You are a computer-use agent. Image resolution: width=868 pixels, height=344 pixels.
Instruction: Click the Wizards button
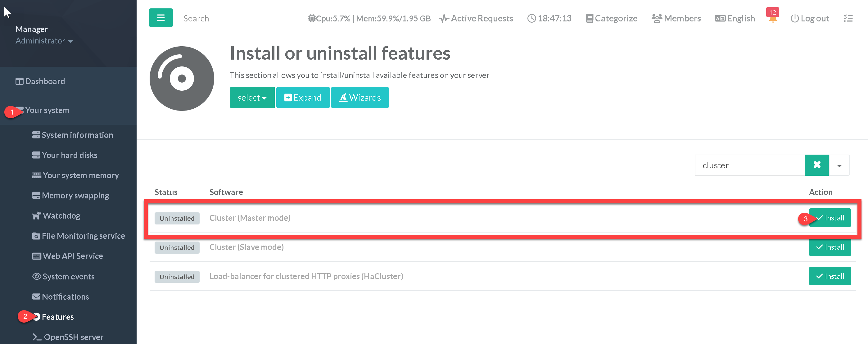tap(359, 98)
